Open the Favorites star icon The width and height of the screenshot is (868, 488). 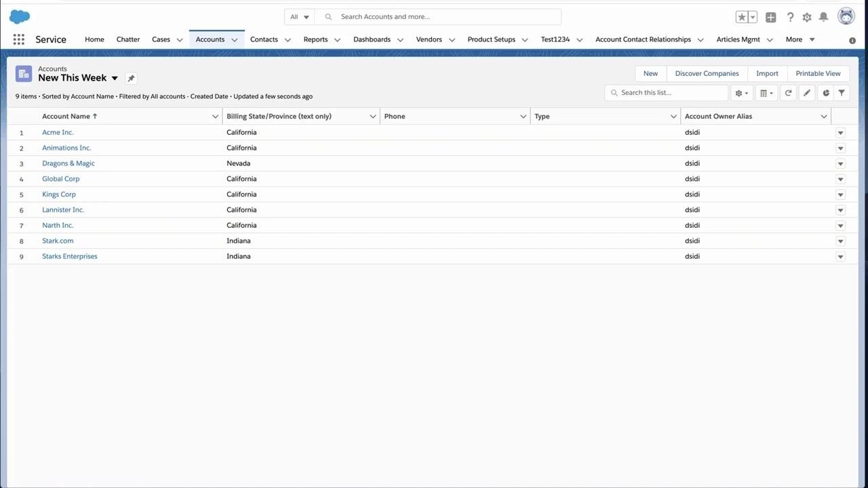point(742,17)
